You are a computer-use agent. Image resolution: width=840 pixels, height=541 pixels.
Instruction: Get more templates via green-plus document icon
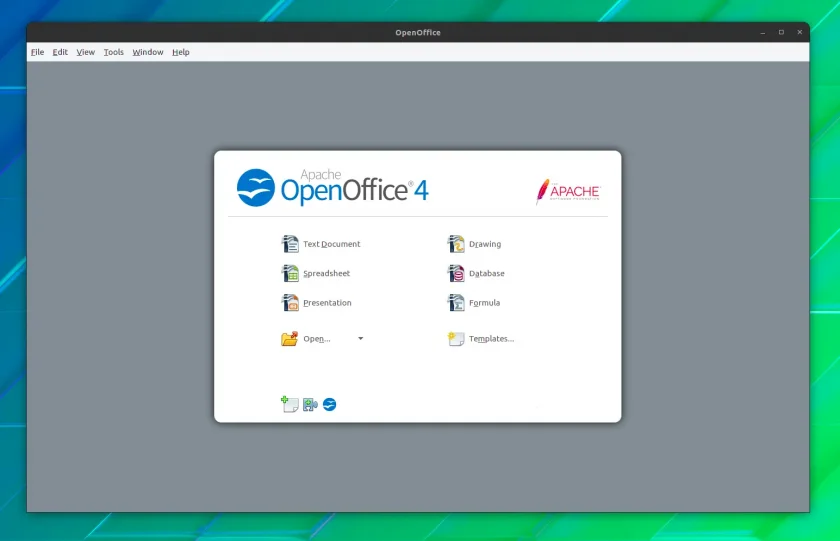click(x=290, y=404)
